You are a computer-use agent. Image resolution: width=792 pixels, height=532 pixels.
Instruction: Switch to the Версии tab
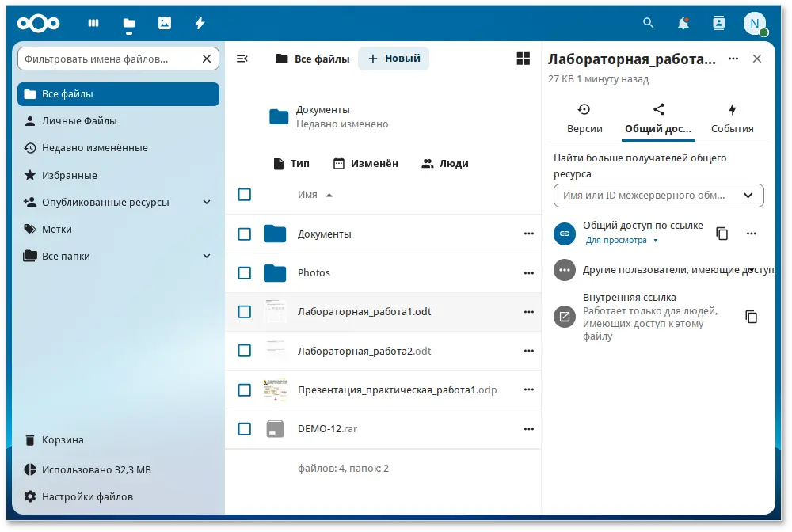pyautogui.click(x=584, y=119)
